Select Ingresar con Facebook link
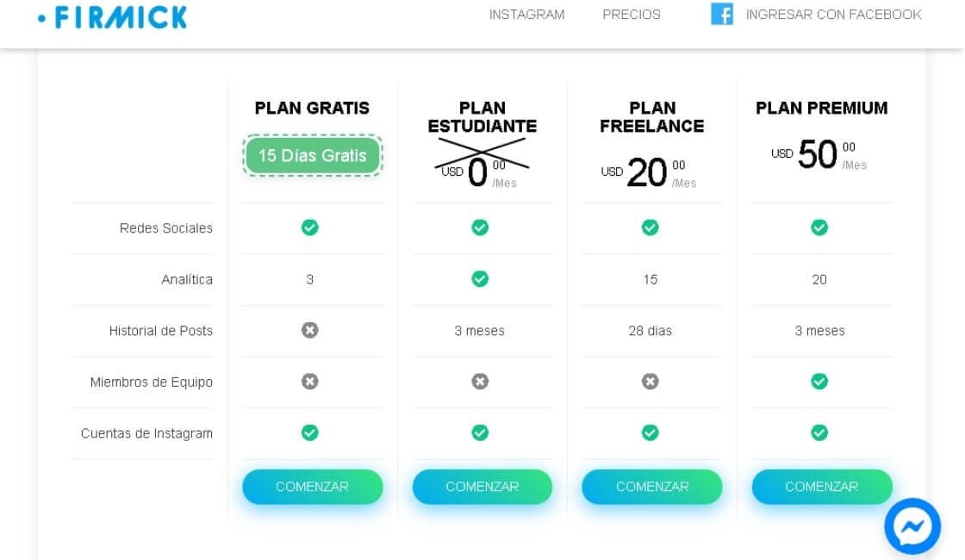 (833, 15)
